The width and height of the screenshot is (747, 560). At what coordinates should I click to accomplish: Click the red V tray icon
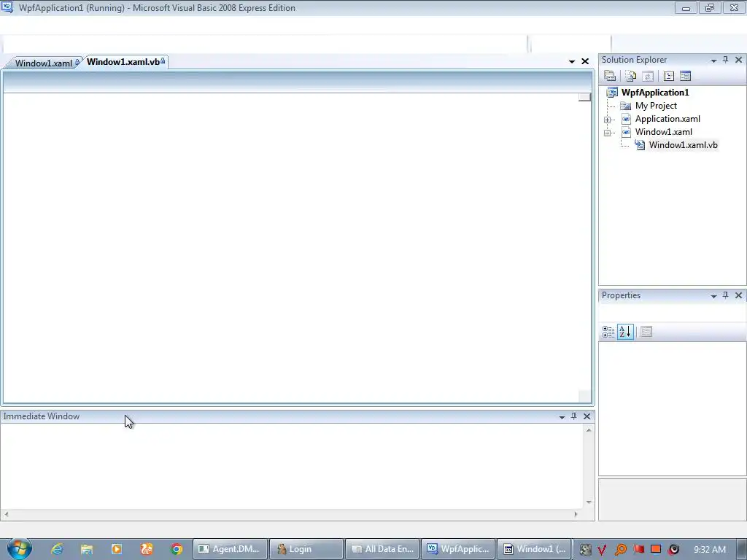tap(602, 550)
